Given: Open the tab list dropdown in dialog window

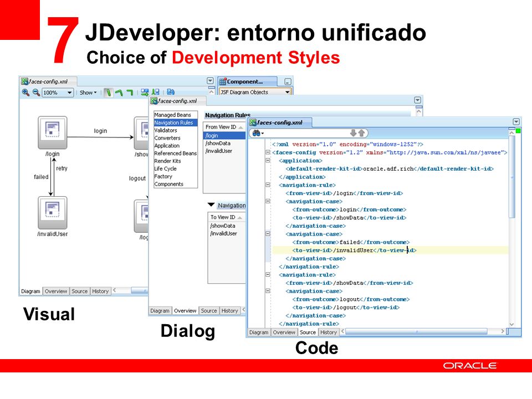Looking at the screenshot, I should (x=418, y=100).
